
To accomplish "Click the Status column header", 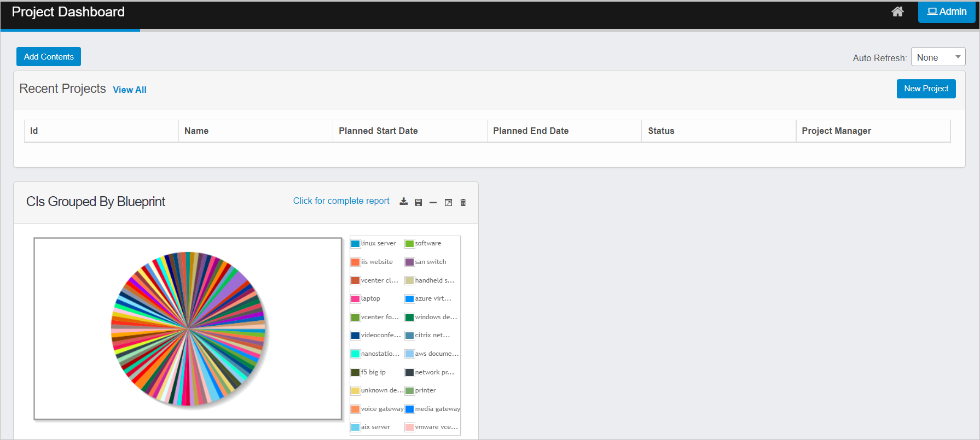I will click(x=661, y=131).
